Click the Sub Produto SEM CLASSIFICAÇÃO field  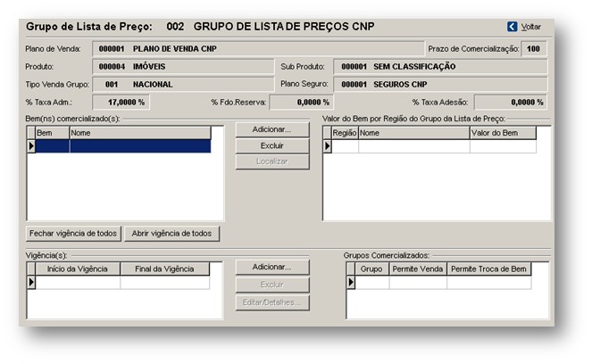(x=440, y=66)
